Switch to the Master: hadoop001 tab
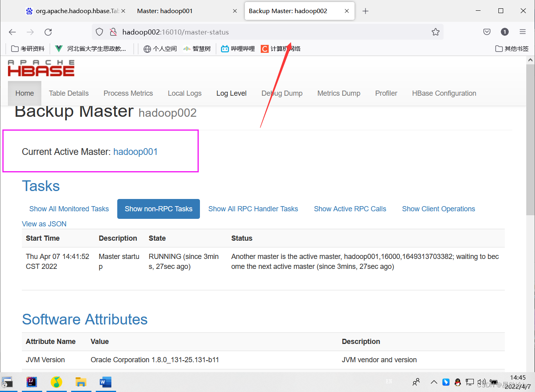This screenshot has width=535, height=392. click(x=165, y=11)
